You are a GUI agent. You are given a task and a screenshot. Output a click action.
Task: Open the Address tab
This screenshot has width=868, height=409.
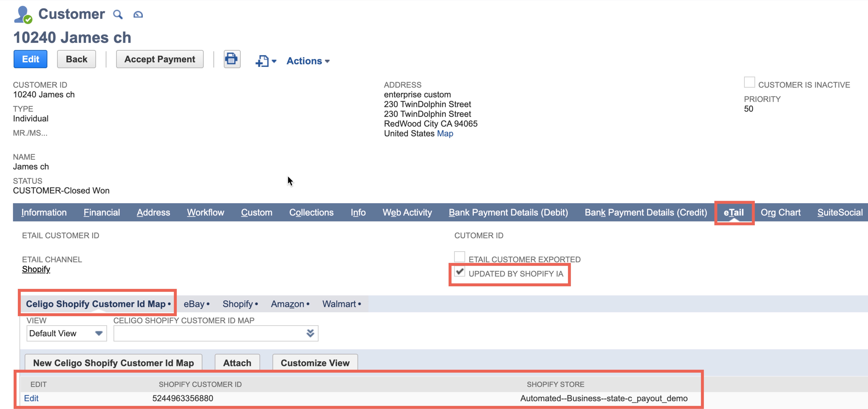153,212
